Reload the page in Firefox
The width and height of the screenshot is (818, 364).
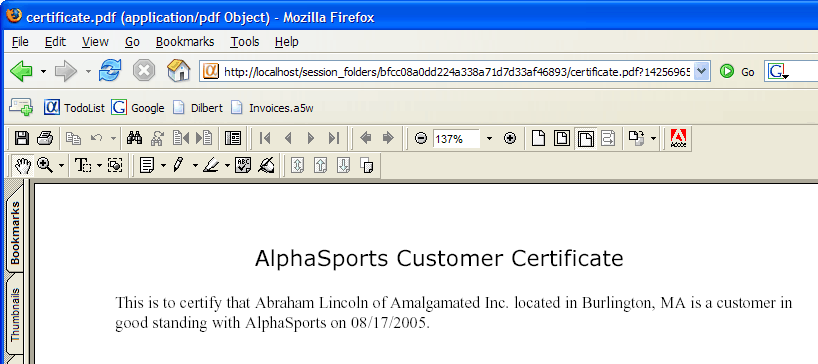pos(110,71)
